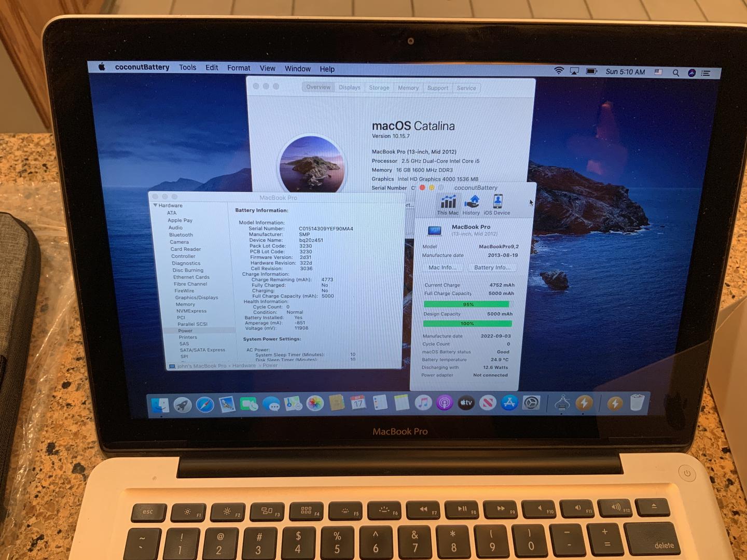The image size is (747, 560).
Task: Click the Siri icon in the menu bar
Action: point(691,73)
